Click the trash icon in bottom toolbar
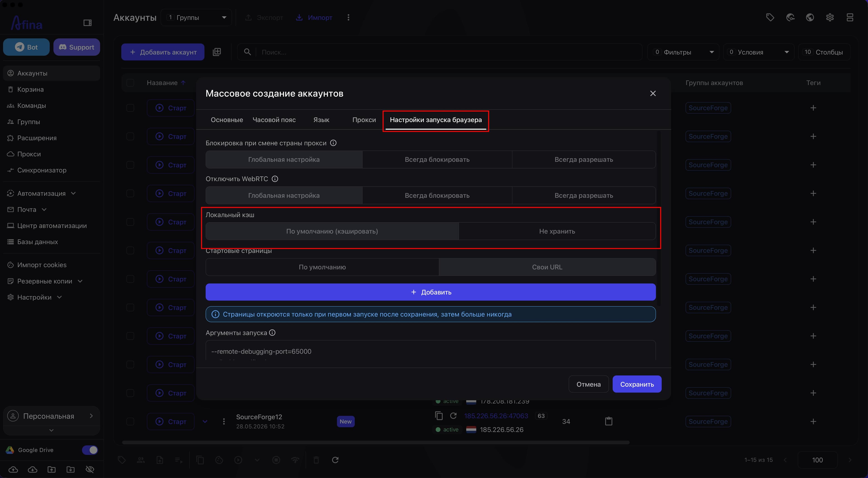The height and width of the screenshot is (478, 868). click(316, 460)
